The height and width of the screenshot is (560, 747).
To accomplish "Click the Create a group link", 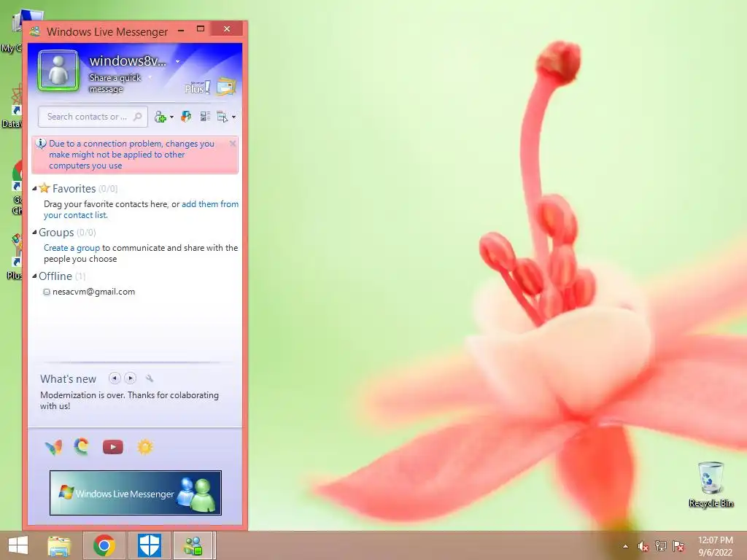I will tap(72, 248).
